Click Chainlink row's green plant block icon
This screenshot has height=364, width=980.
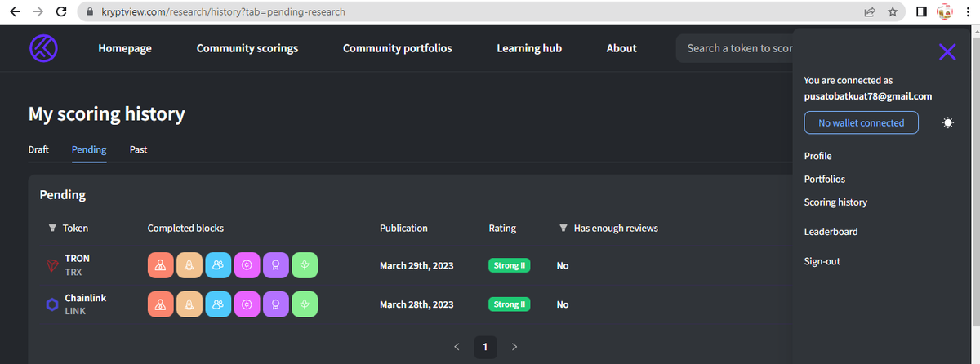(305, 304)
